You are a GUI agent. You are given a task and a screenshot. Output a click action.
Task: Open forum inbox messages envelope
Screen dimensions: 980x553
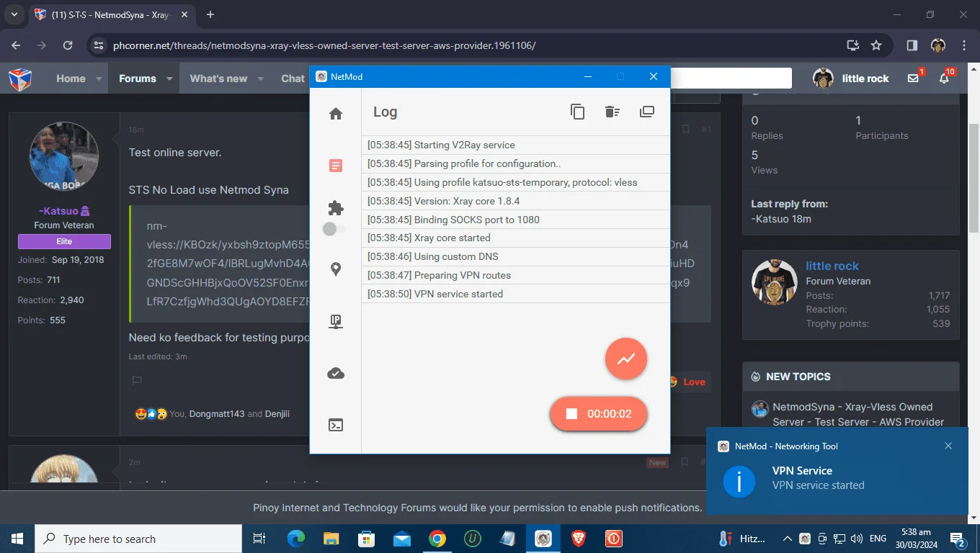pyautogui.click(x=914, y=78)
